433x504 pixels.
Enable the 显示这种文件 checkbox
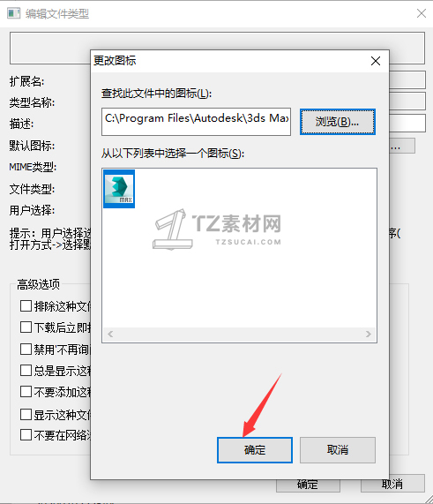(x=26, y=414)
